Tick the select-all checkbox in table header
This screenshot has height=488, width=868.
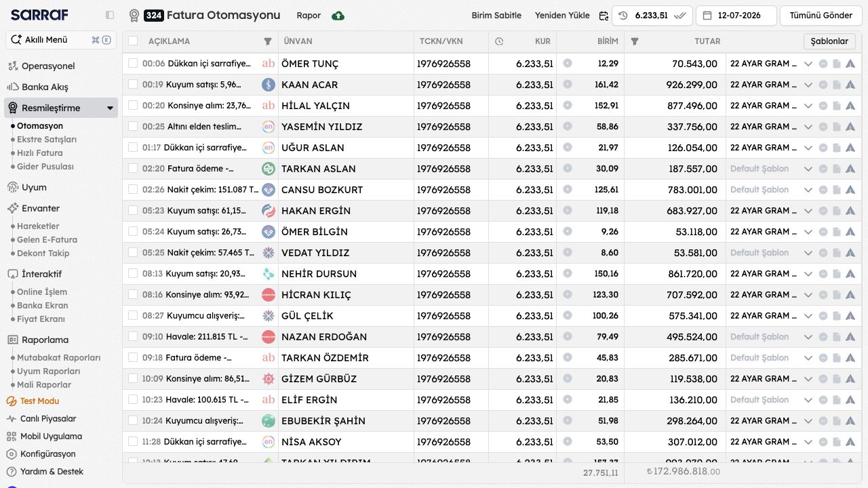tap(133, 41)
